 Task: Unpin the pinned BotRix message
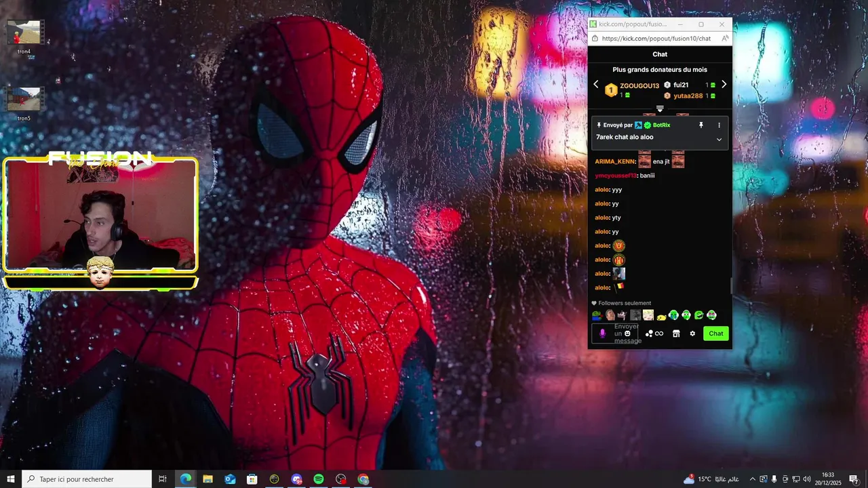point(701,125)
